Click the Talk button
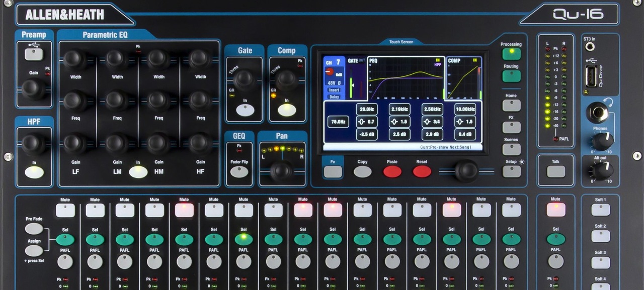 (555, 171)
